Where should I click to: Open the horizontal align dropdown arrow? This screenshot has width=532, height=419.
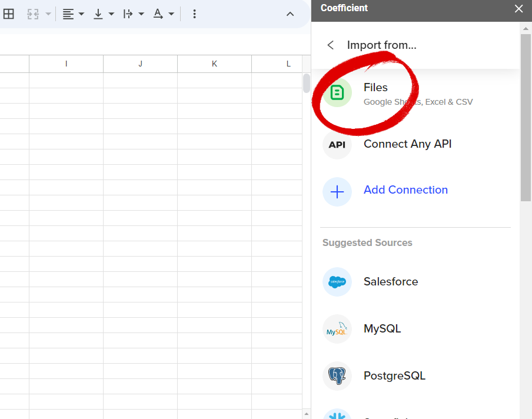(x=81, y=14)
